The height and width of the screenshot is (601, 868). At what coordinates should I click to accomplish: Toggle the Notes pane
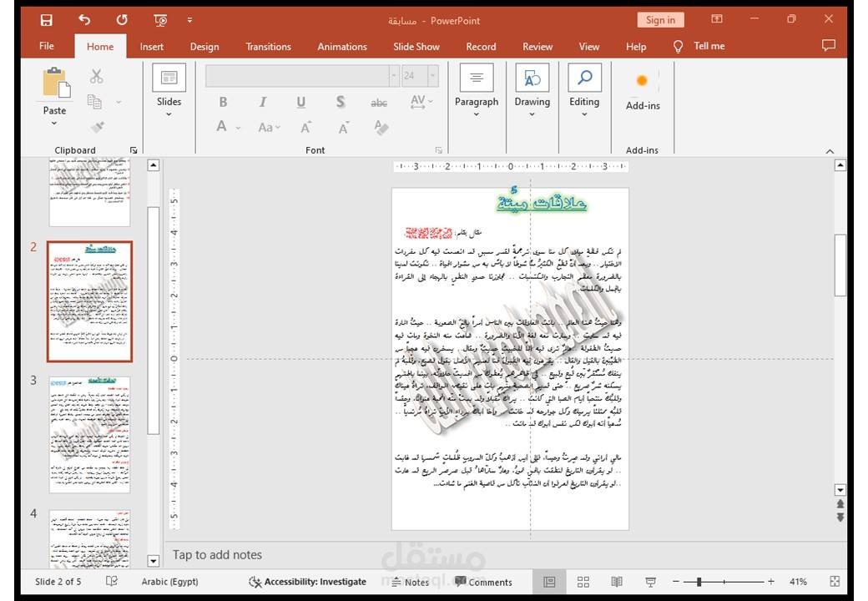click(410, 582)
